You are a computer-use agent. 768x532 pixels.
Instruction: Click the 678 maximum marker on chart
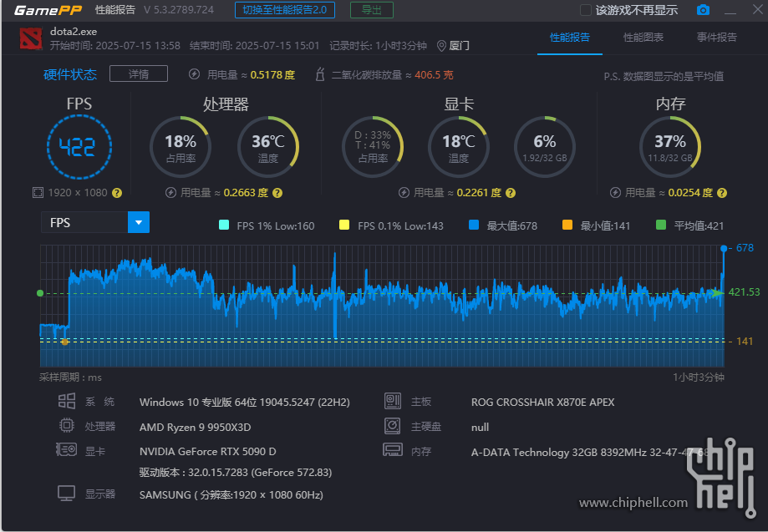click(724, 249)
